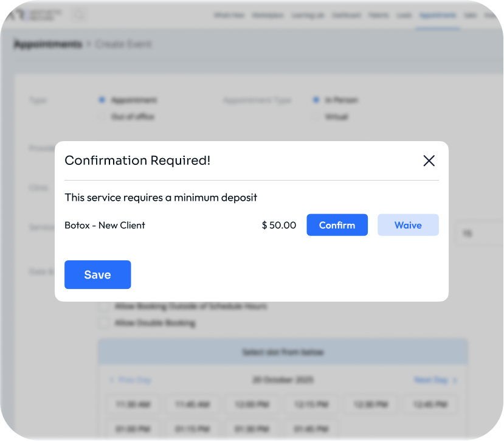
Task: Select the Out of office radio button
Action: tap(102, 116)
